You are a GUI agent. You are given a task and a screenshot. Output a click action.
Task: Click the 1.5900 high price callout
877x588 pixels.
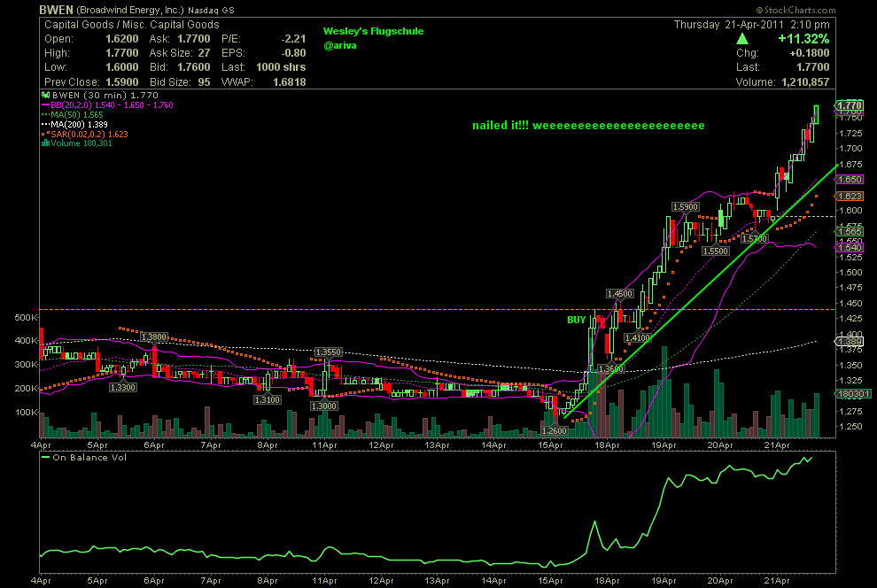pyautogui.click(x=685, y=207)
